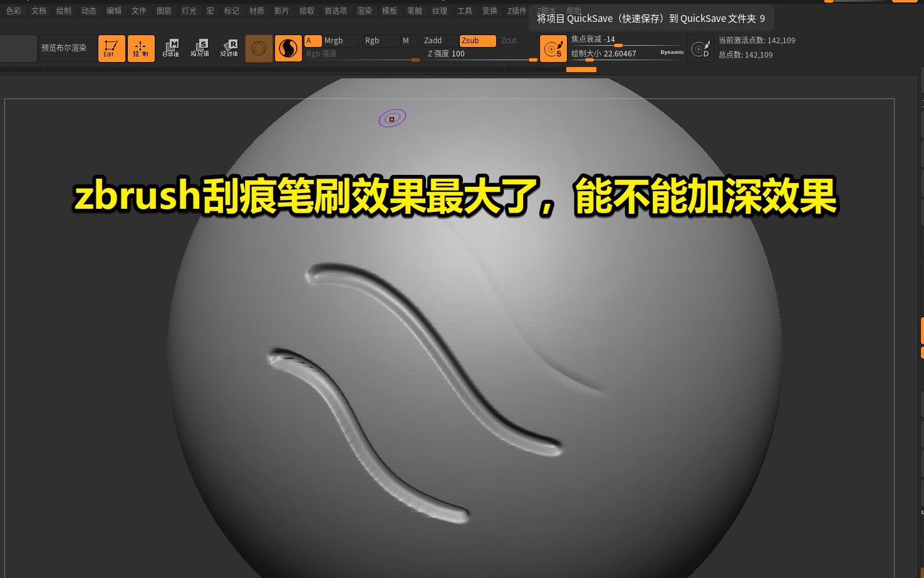Select the 缩放轴 (Scale) gyro icon

pyautogui.click(x=200, y=48)
